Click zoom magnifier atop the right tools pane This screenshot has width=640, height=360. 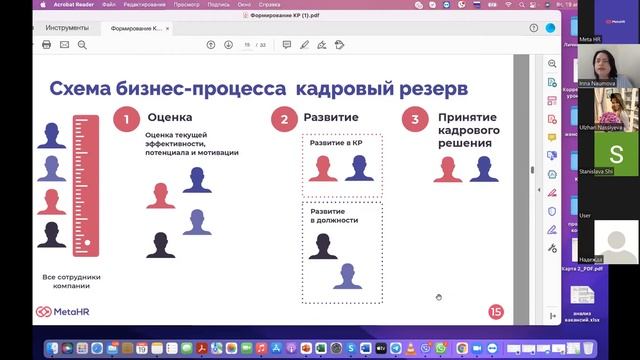552,64
